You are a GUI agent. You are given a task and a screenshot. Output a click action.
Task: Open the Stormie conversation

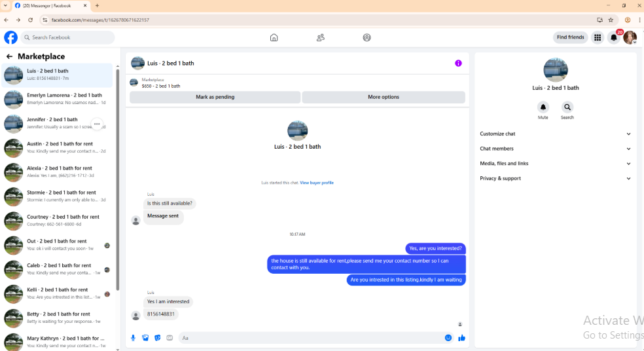[x=57, y=196]
